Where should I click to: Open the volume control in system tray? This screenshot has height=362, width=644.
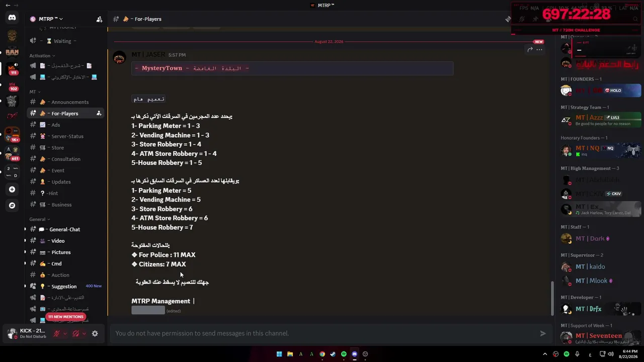[x=611, y=354]
